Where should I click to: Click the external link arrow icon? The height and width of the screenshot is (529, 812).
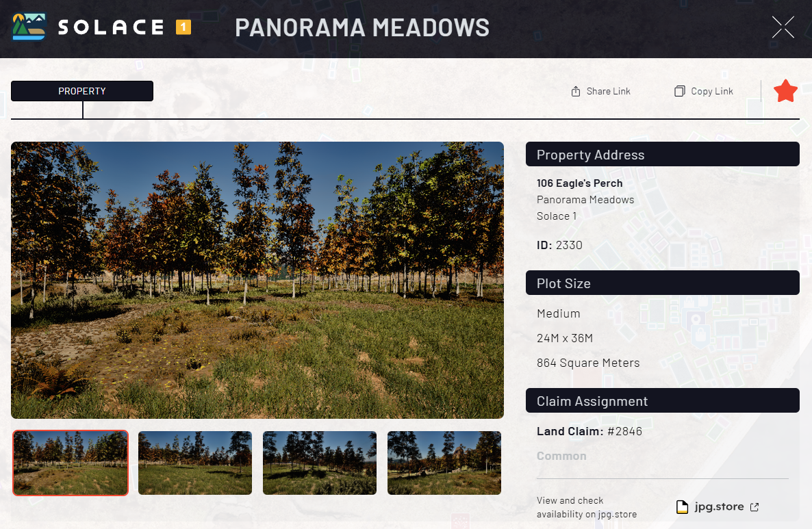click(754, 507)
